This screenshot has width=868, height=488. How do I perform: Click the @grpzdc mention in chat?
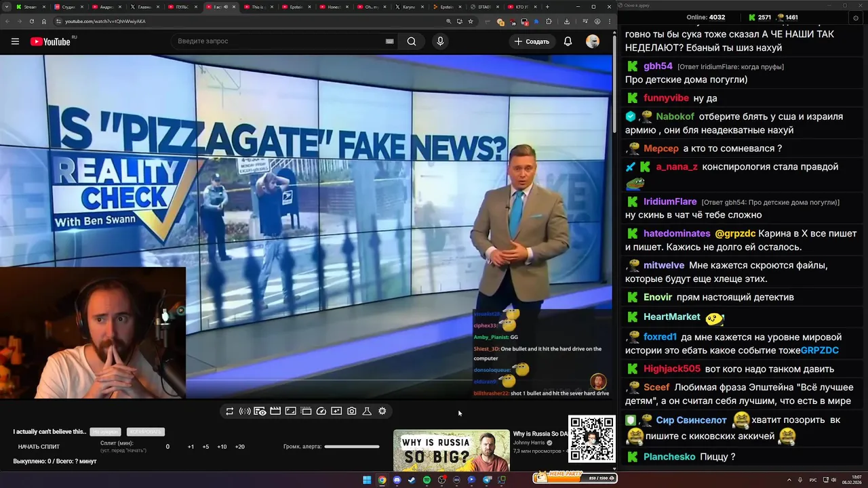tap(734, 234)
